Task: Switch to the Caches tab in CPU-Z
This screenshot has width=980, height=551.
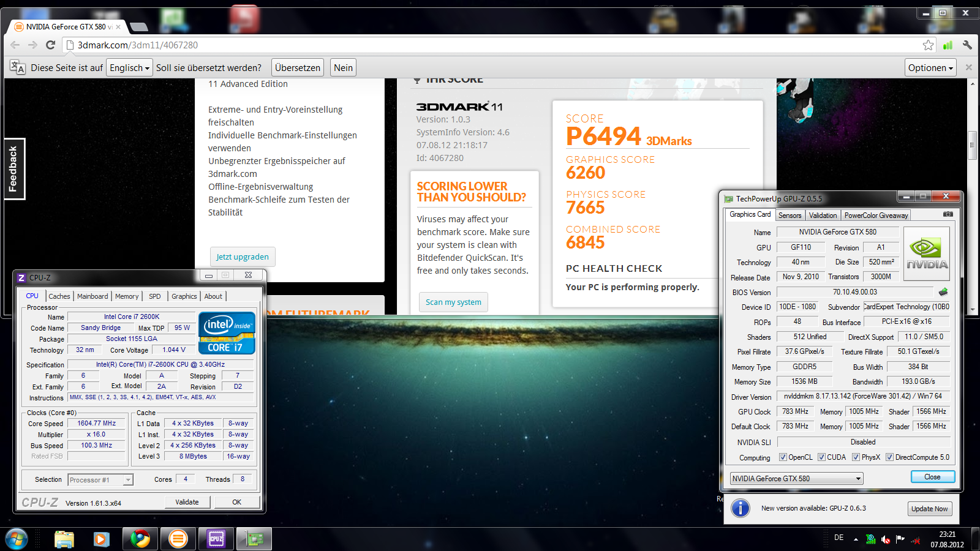Action: [59, 296]
